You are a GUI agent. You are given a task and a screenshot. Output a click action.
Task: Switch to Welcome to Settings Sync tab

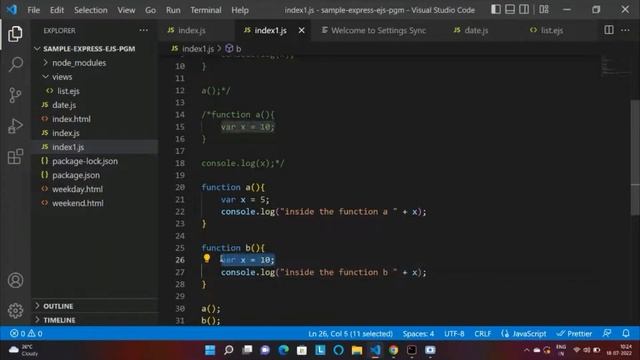tap(373, 30)
